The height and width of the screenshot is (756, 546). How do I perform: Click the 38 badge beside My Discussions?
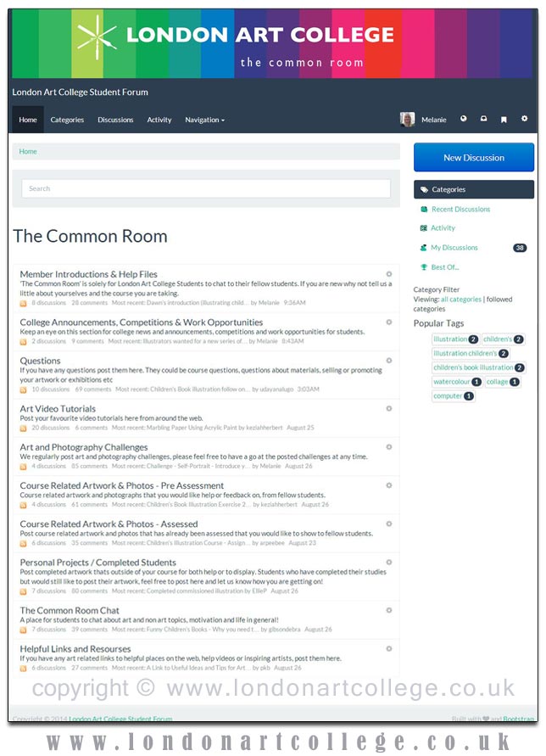tap(520, 248)
